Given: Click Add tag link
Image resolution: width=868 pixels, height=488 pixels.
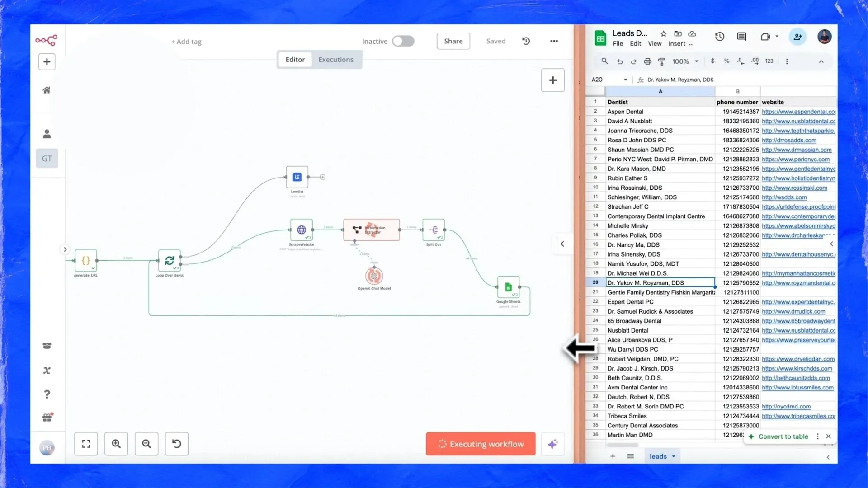Looking at the screenshot, I should pos(186,42).
